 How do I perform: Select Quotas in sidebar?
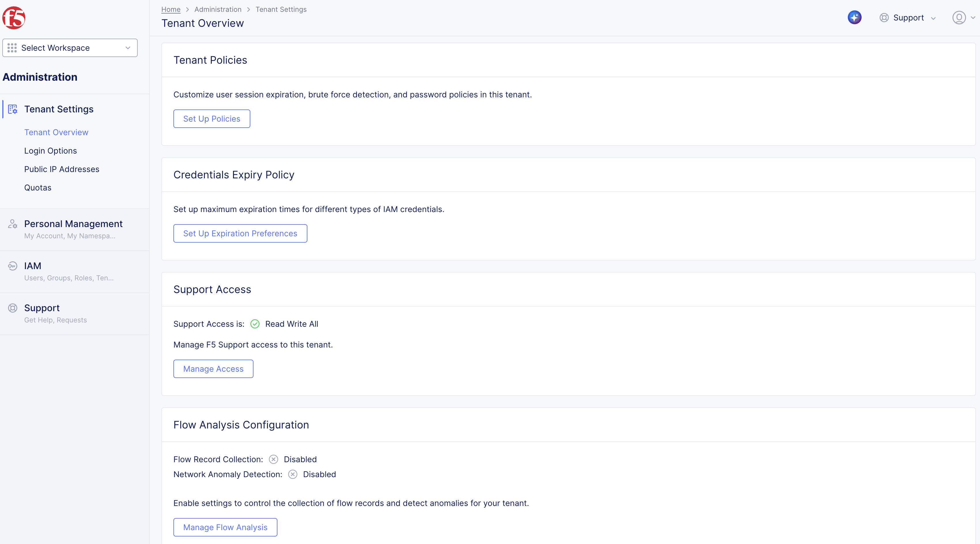[38, 188]
